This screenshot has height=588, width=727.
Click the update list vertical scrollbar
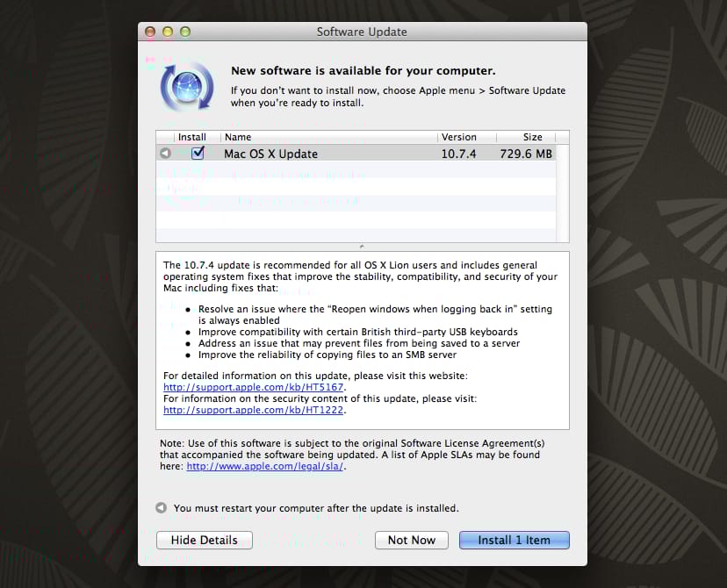coord(563,193)
